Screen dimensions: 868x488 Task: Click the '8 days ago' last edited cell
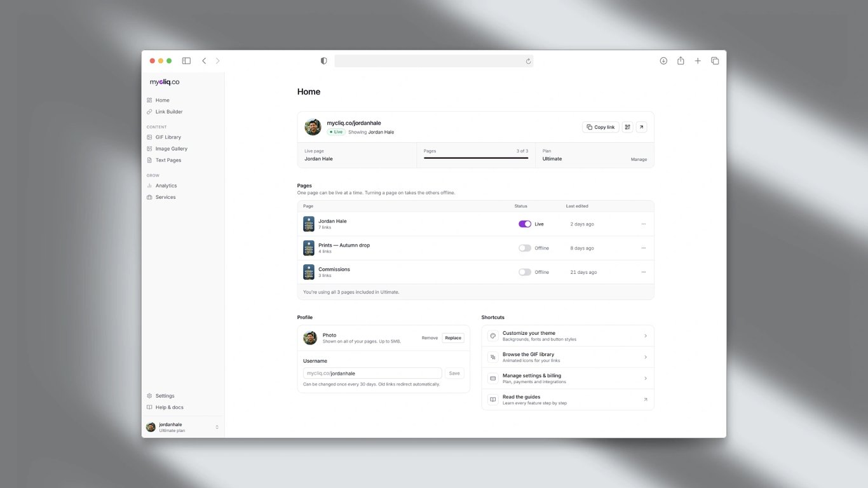[x=582, y=248]
